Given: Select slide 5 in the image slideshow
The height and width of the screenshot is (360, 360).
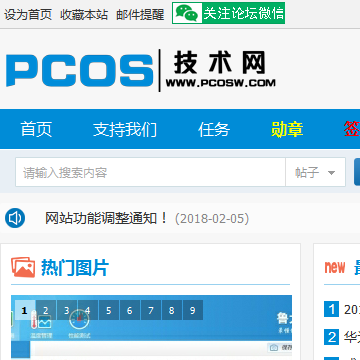Looking at the screenshot, I should pyautogui.click(x=109, y=310).
